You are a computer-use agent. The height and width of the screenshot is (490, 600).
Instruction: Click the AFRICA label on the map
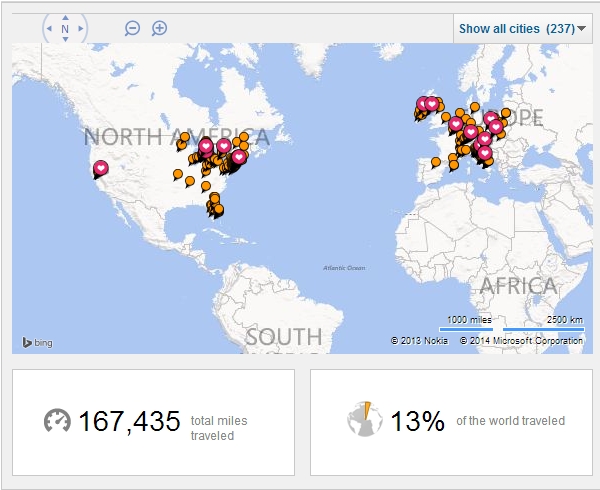tap(517, 286)
